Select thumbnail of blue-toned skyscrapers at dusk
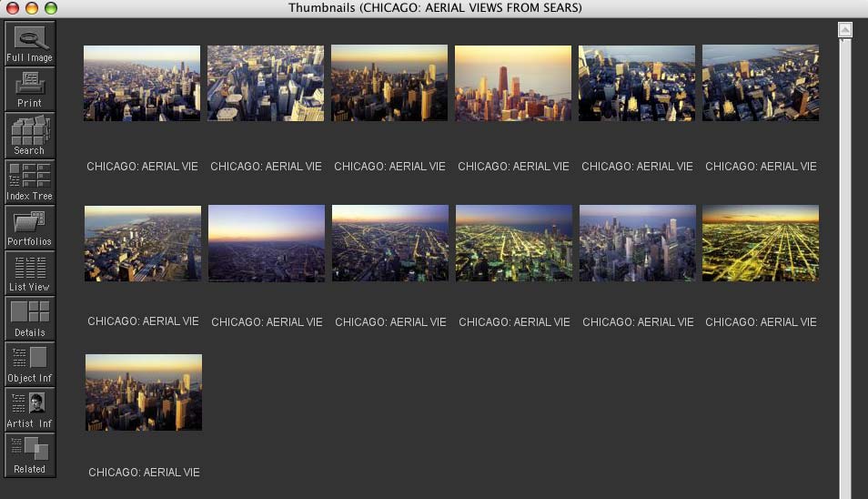 [638, 243]
